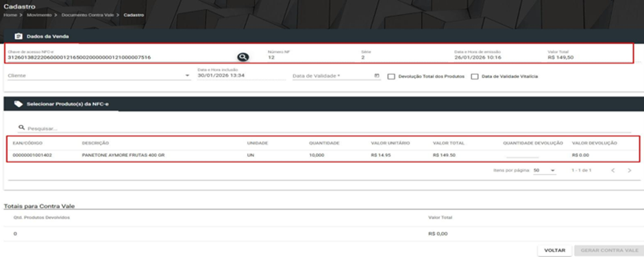Viewport: 644px width, 257px height.
Task: Click the magnifier search icon beside NFC-e key
Action: pyautogui.click(x=243, y=57)
